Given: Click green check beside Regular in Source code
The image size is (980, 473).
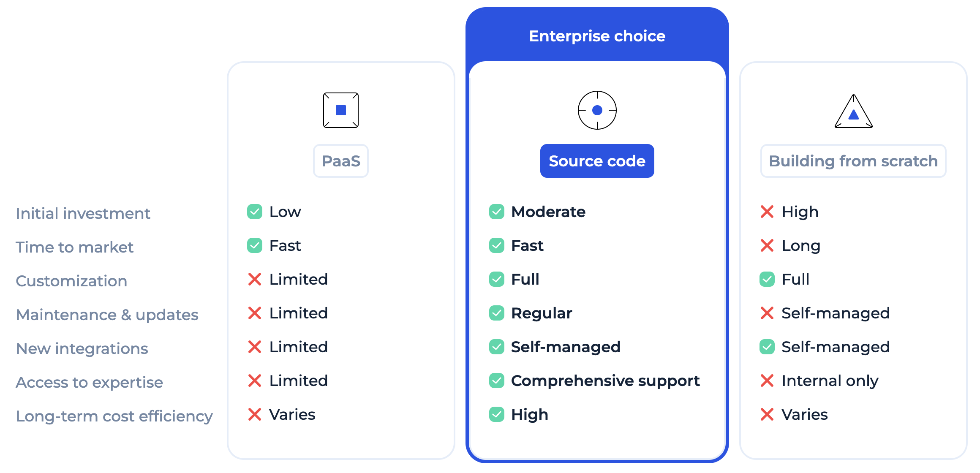Looking at the screenshot, I should [497, 313].
